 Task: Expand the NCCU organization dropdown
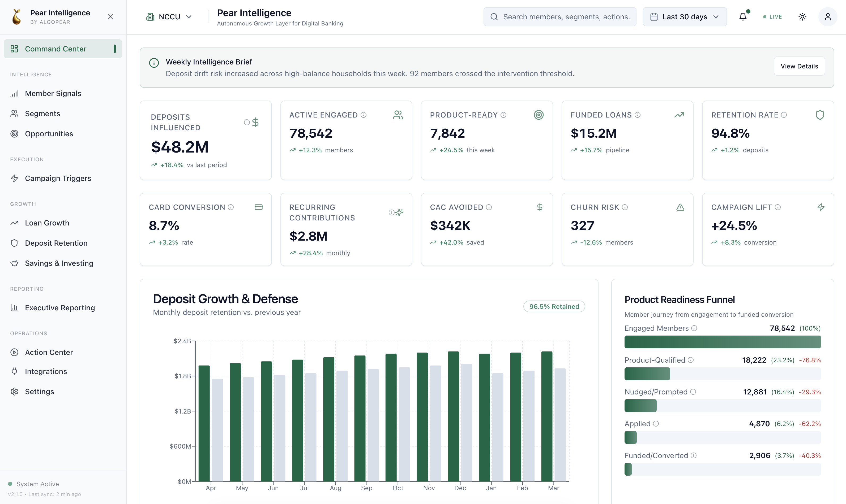pyautogui.click(x=169, y=17)
